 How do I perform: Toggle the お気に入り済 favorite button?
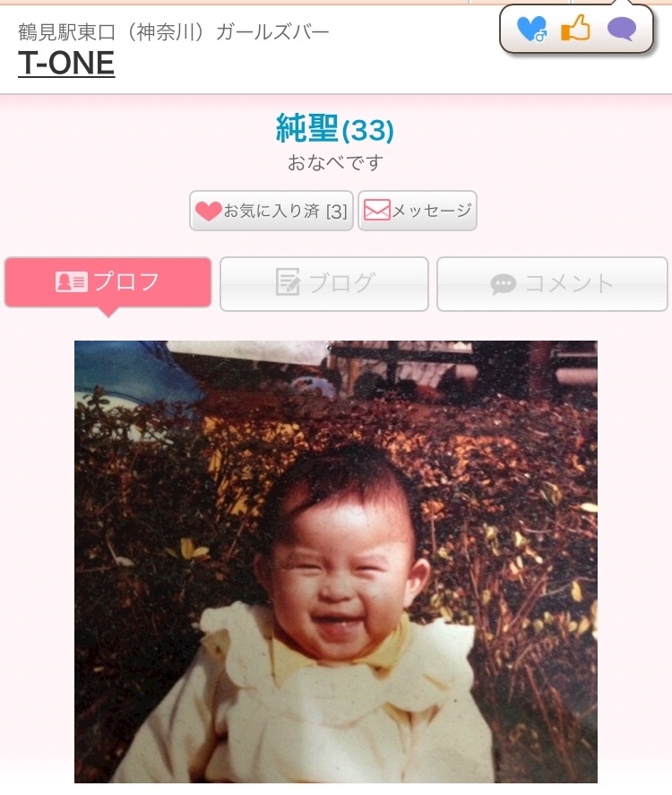(271, 211)
